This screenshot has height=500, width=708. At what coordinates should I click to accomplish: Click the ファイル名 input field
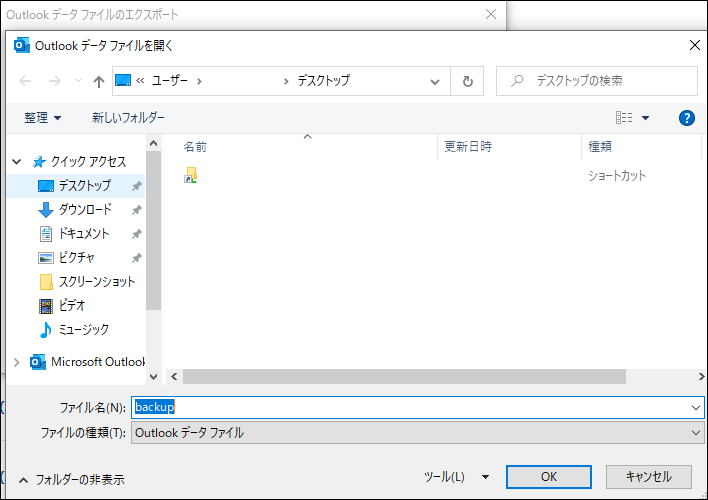pos(418,407)
